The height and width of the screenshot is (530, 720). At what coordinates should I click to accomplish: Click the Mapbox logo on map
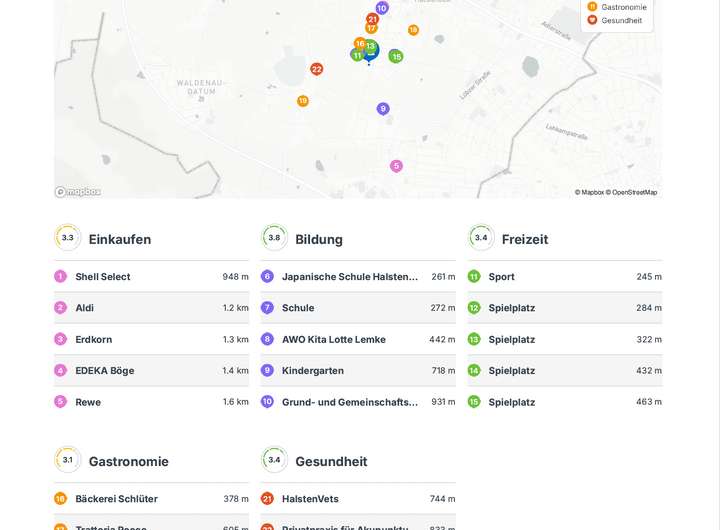pyautogui.click(x=78, y=192)
